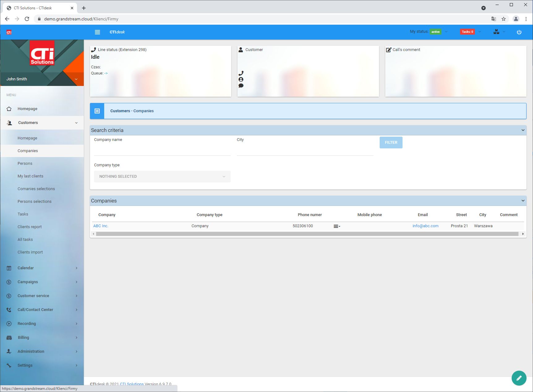Open Persons selections submenu item
The width and height of the screenshot is (533, 392).
point(34,202)
